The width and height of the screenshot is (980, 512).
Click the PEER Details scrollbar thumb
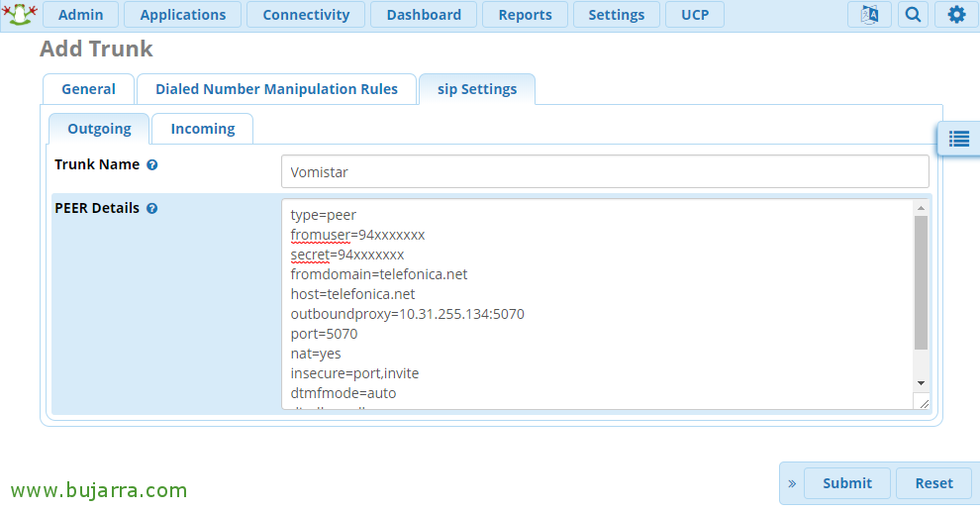(x=921, y=282)
